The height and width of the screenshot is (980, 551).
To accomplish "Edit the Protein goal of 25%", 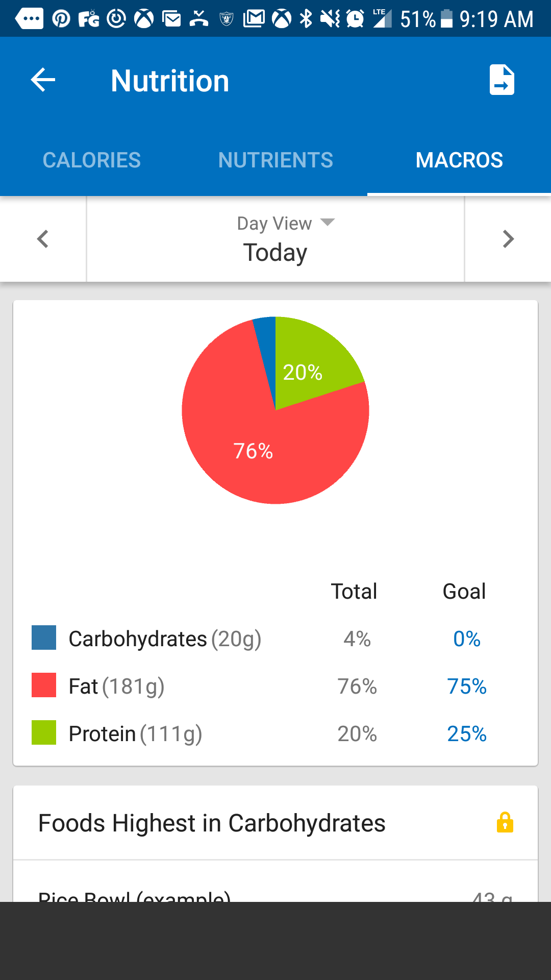I will 466,734.
